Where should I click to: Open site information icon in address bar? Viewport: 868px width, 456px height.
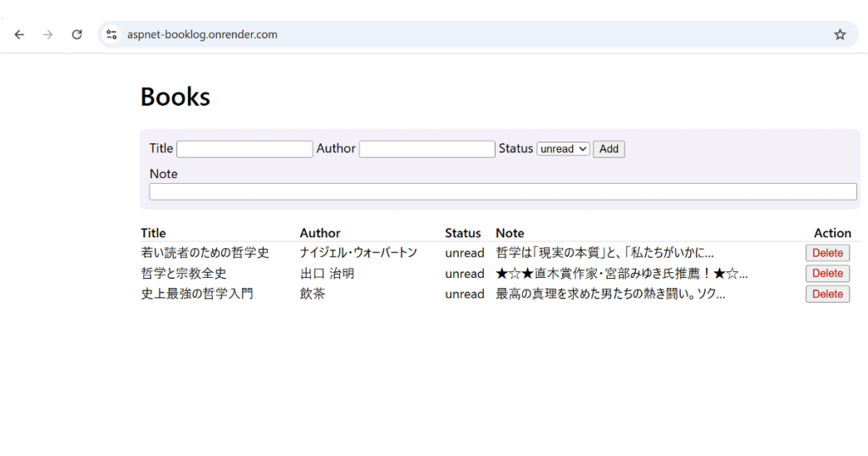point(111,35)
